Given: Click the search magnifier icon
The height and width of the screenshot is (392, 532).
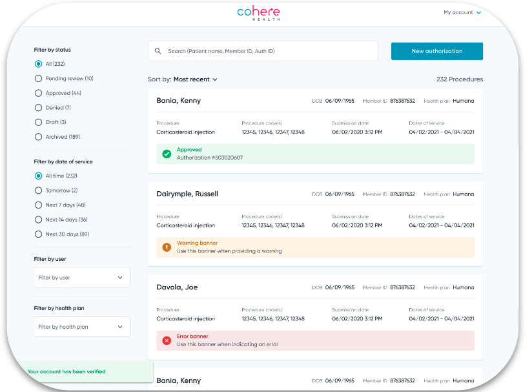Looking at the screenshot, I should (158, 51).
